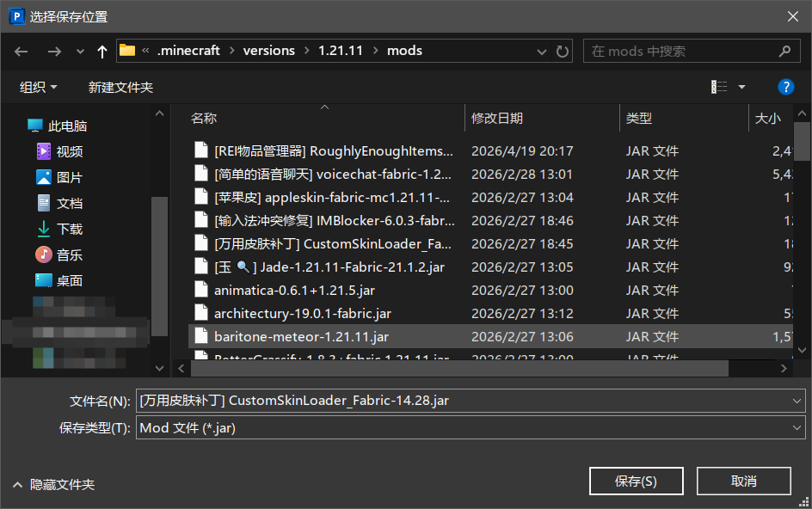
Task: Click file list horizontal scroll right arrow
Action: pyautogui.click(x=784, y=368)
